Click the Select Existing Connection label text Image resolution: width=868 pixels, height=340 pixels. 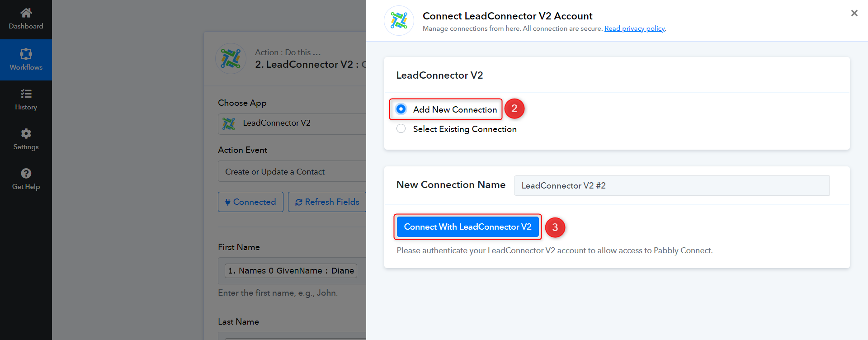(x=465, y=129)
